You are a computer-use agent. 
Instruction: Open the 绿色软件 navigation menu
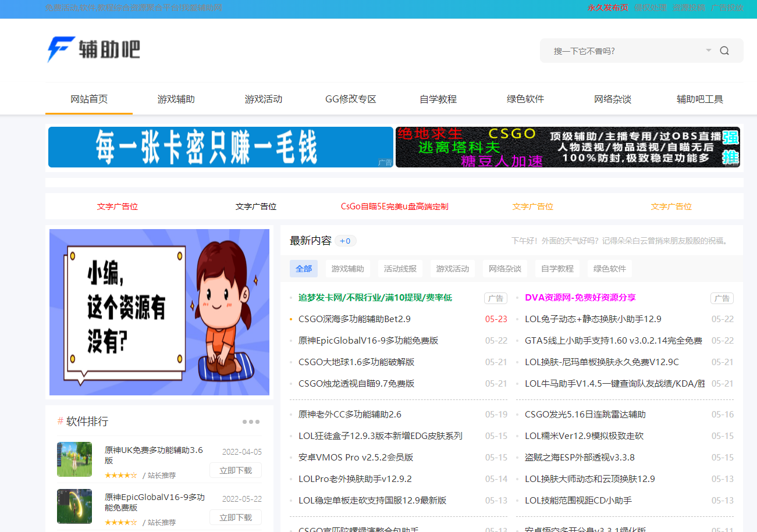click(x=525, y=99)
